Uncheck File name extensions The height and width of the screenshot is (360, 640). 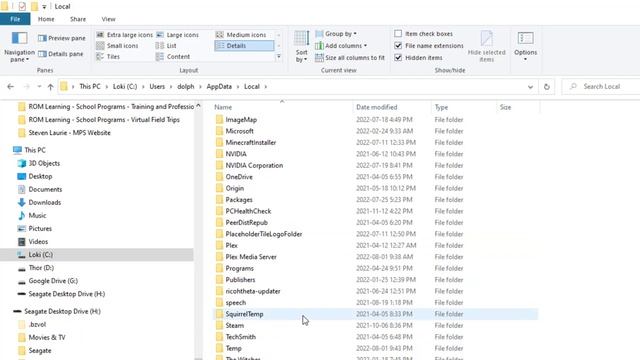pos(398,46)
